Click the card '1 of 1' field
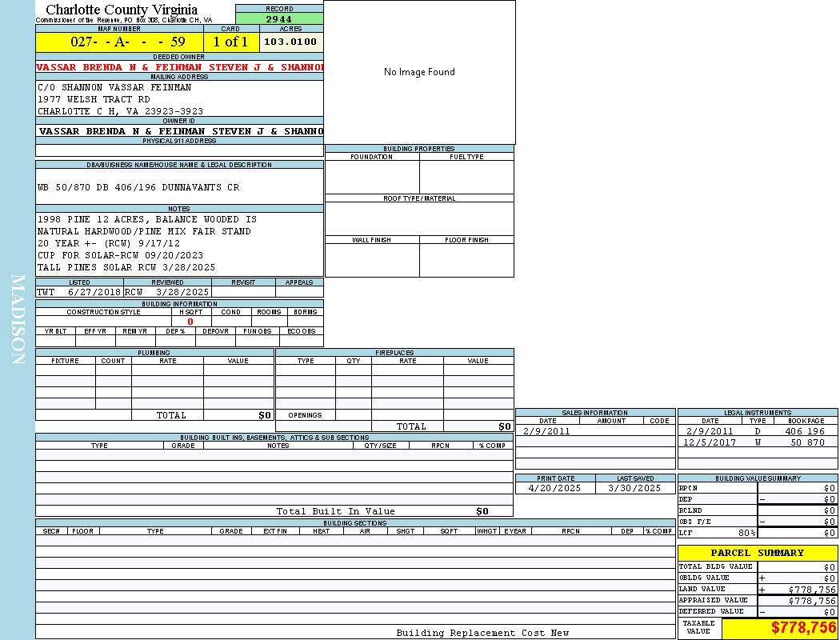This screenshot has height=640, width=840. (x=230, y=42)
